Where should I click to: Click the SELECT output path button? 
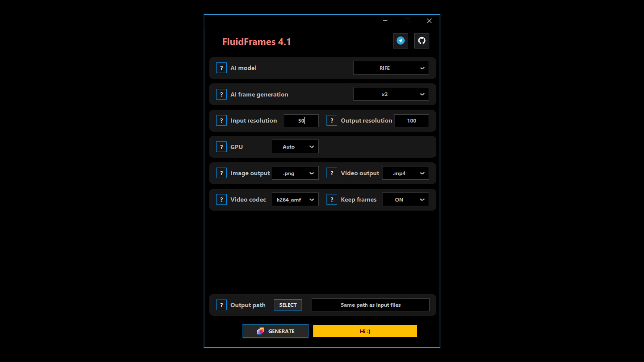[288, 305]
